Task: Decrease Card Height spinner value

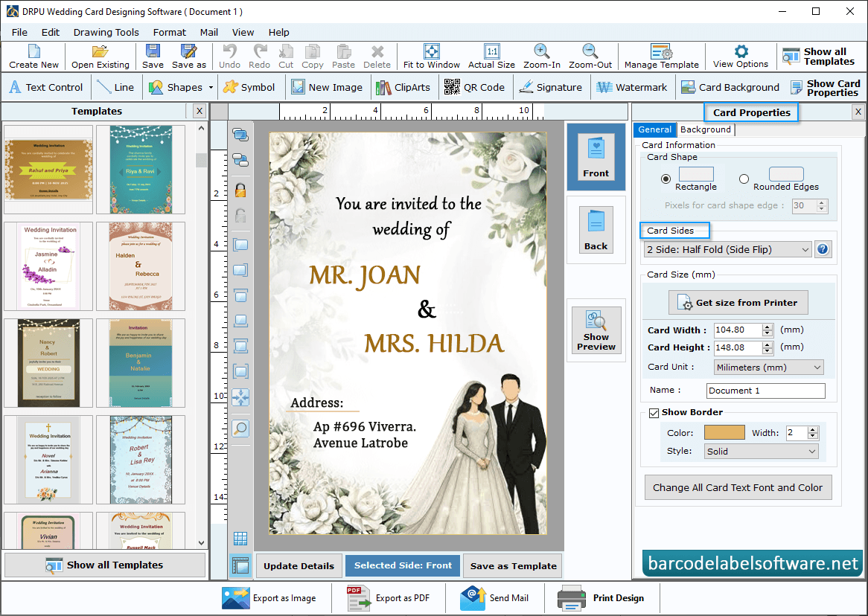Action: [x=768, y=351]
